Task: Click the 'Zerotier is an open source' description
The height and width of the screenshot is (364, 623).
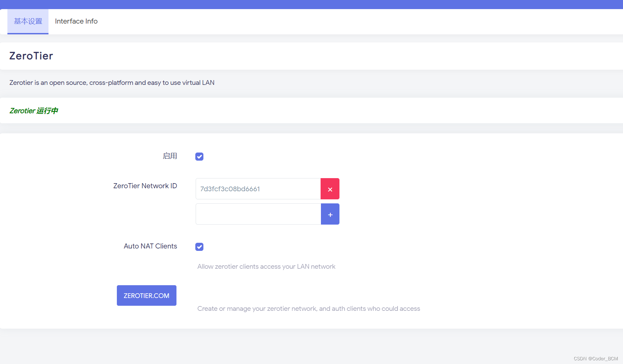Action: 112,83
